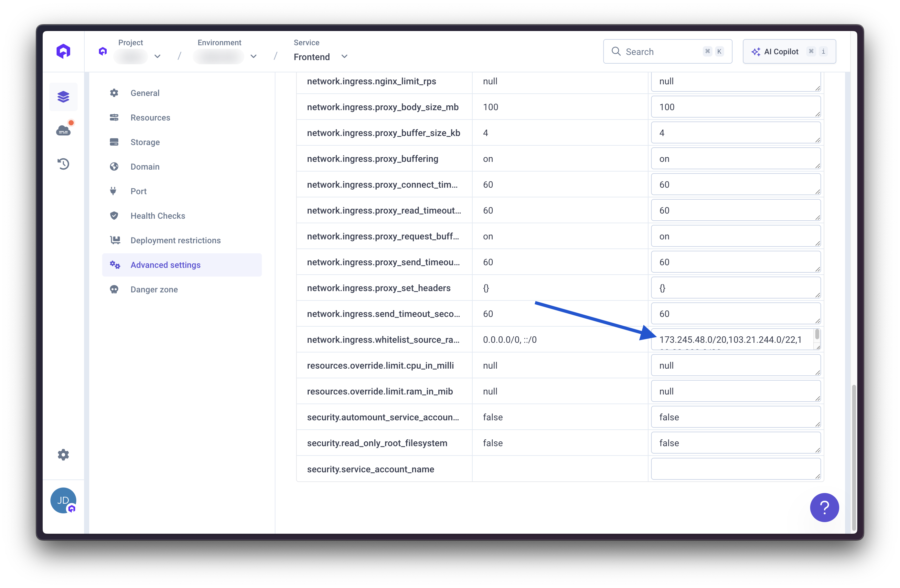This screenshot has width=900, height=588.
Task: Click the purple help question mark button
Action: (824, 507)
